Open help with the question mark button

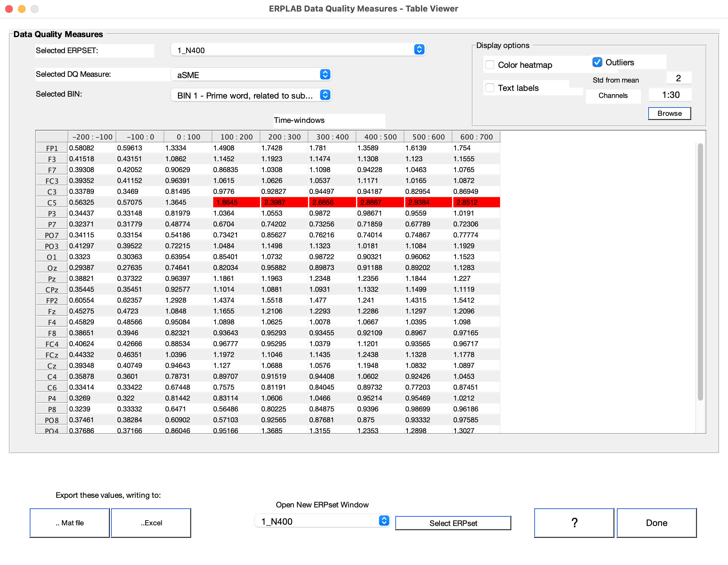(x=574, y=523)
